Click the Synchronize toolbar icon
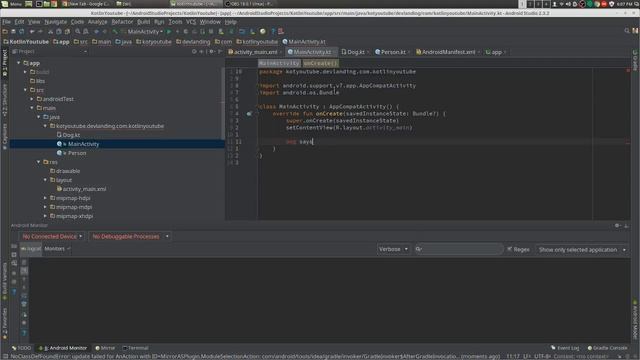Image resolution: width=640 pixels, height=360 pixels. pos(22,31)
